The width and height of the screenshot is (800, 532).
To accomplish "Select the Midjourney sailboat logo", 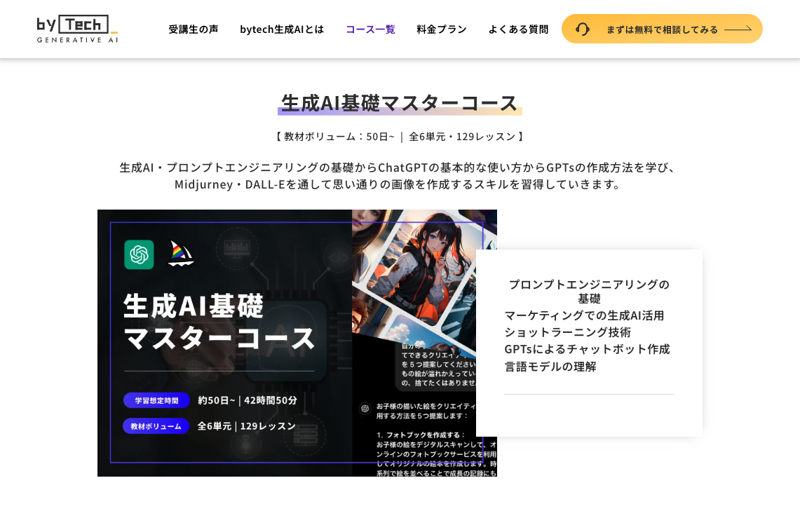I will tap(181, 254).
